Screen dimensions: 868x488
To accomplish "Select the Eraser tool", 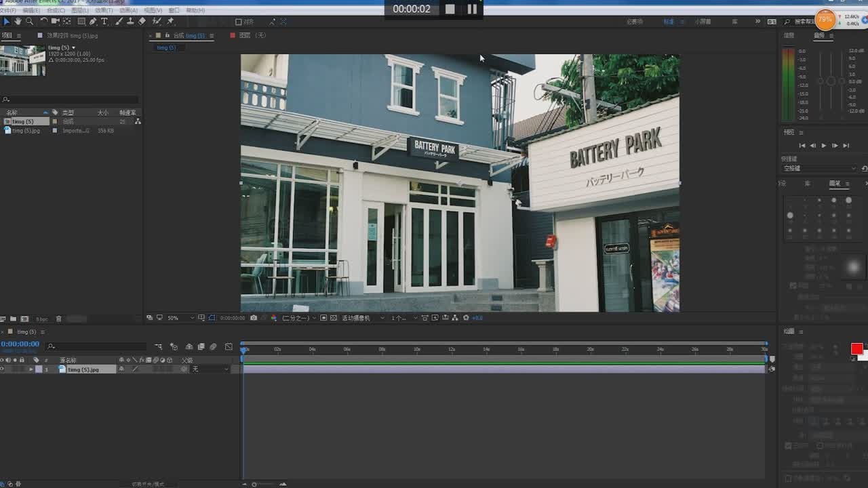I will [x=142, y=22].
